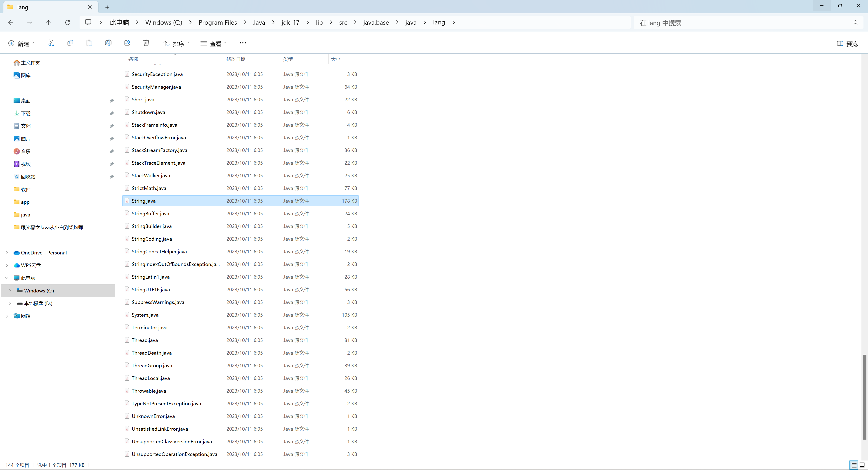
Task: Open 回收站 in sidebar
Action: [24, 177]
